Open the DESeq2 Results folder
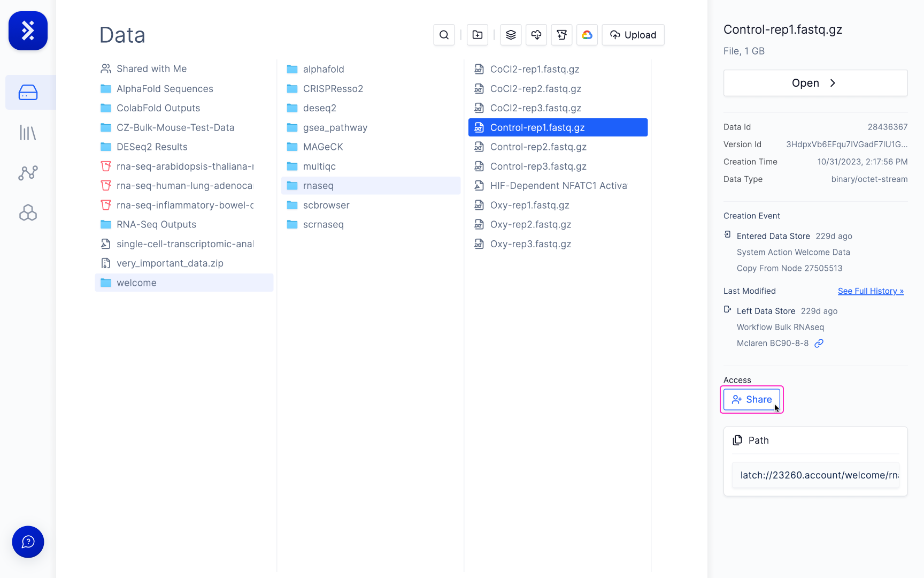Viewport: 924px width, 578px height. [184, 147]
